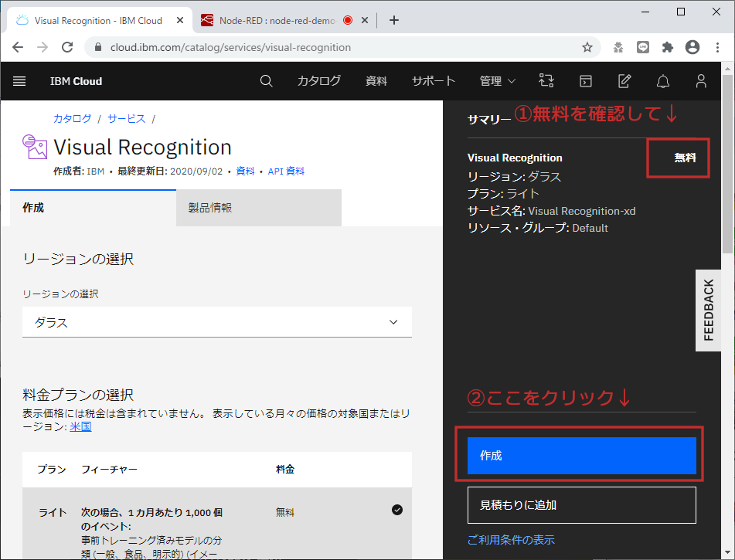
Task: Click the Chrome extensions puzzle icon
Action: pos(667,47)
